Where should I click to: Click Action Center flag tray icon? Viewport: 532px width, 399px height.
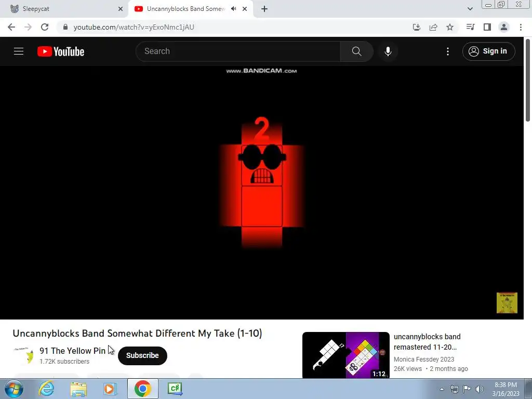click(x=467, y=389)
